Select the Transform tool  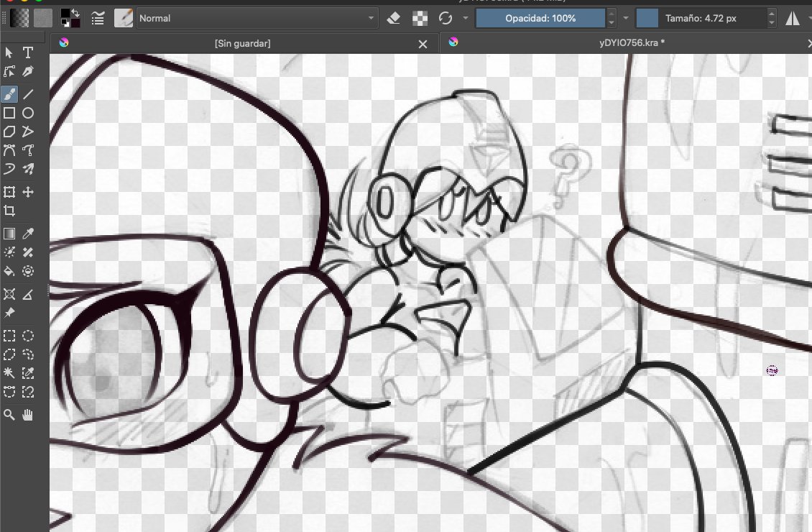coord(9,192)
